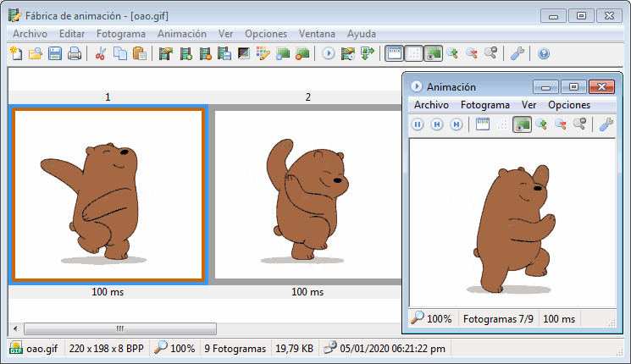
Task: Click the 220 x 198 x 8 BPP status entry
Action: pyautogui.click(x=106, y=348)
